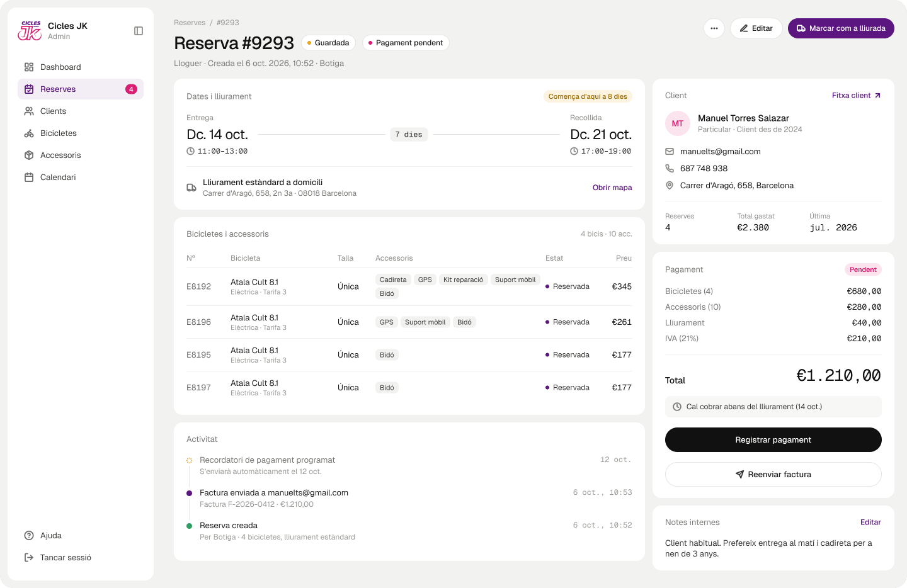Open Fitxa client link

click(857, 96)
